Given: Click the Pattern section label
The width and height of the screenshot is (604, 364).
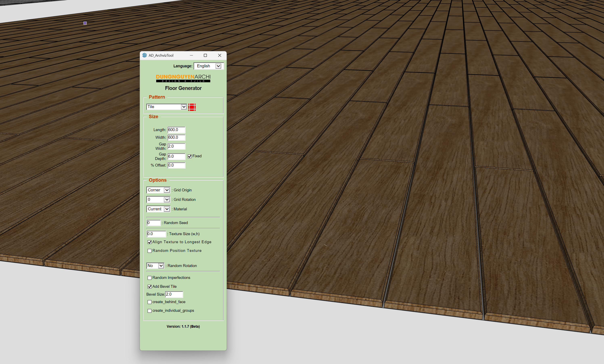Looking at the screenshot, I should click(x=157, y=97).
